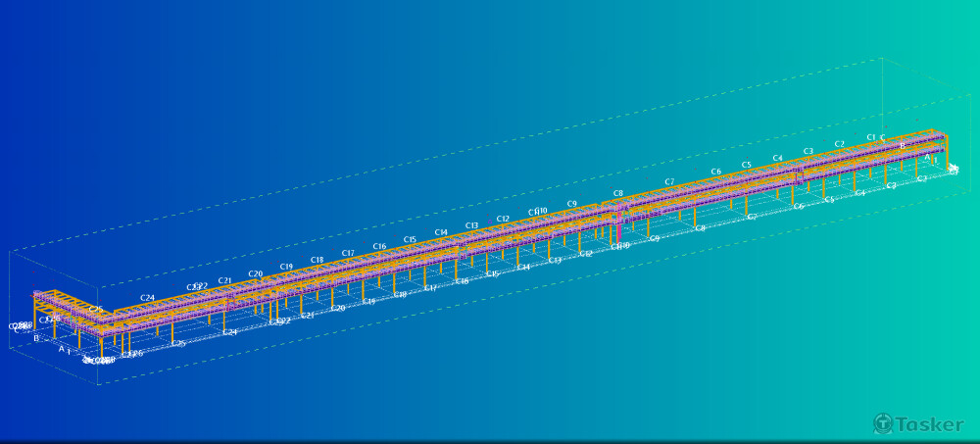Screen dimensions: 980x444
Task: Select the upper C9 grid label
Action: click(571, 204)
